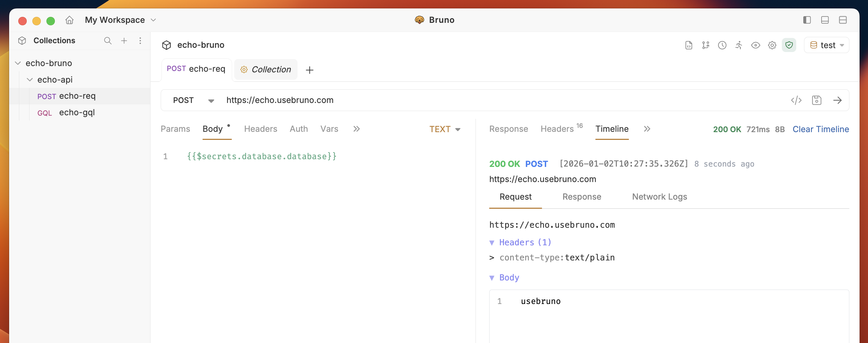Image resolution: width=868 pixels, height=343 pixels.
Task: Search collections with the magnifier icon
Action: 108,41
